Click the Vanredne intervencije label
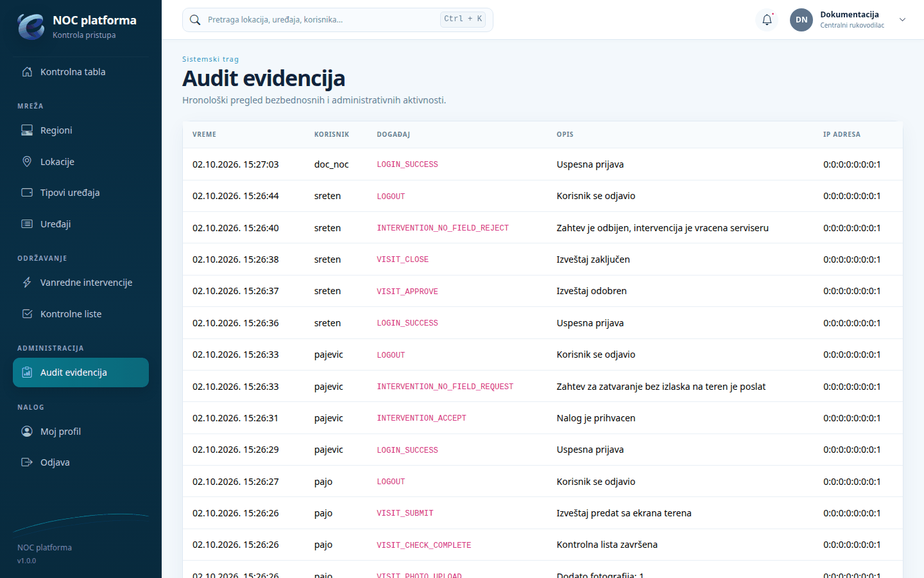 86,283
